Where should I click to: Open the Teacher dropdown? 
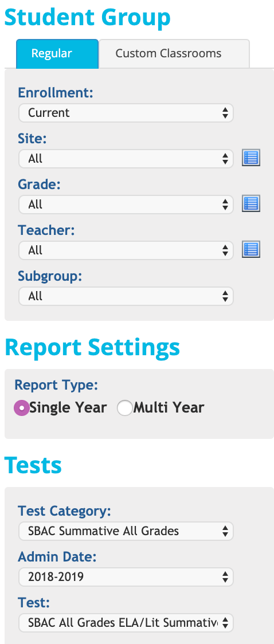pos(126,250)
